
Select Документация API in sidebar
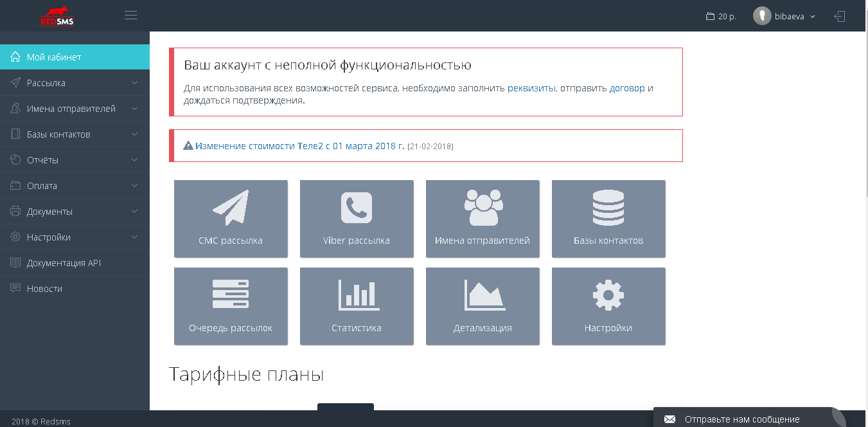(64, 263)
